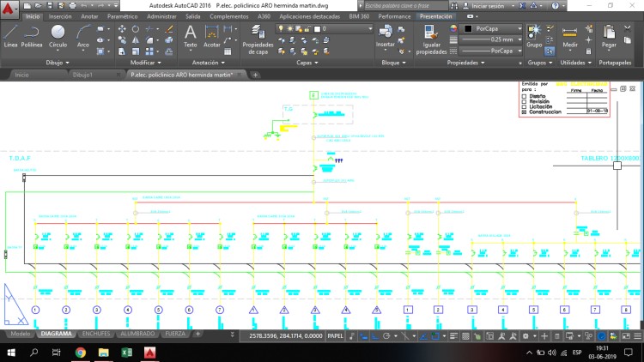Switch to the ALUMBRADO layout tab
Screen dimensions: 644x362
click(137, 334)
